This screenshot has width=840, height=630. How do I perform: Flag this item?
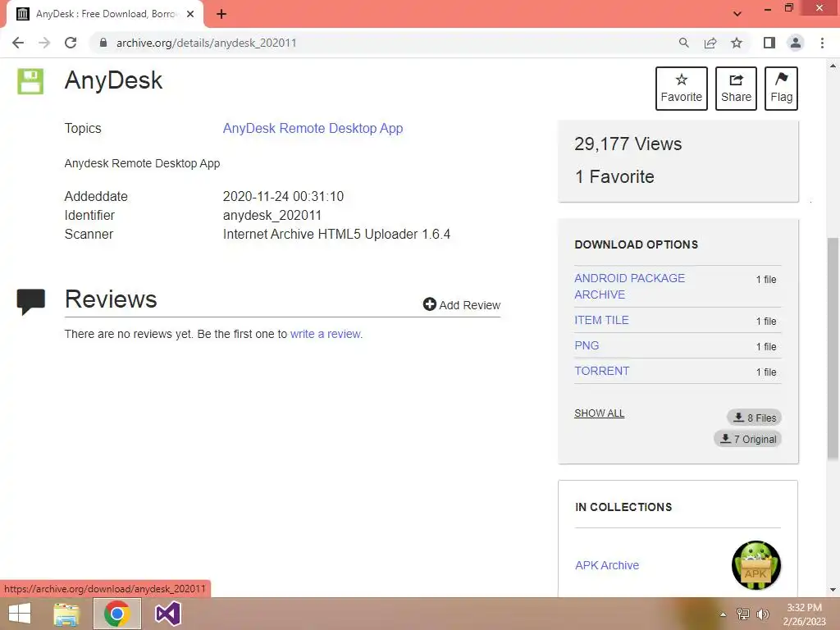[781, 89]
